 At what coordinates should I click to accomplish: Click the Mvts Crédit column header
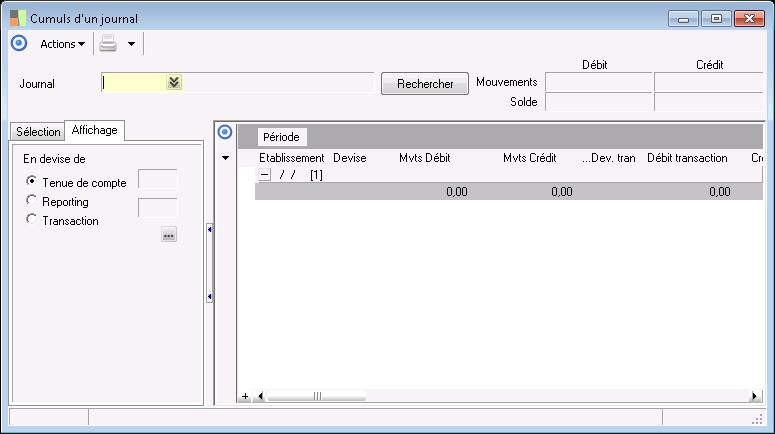[x=529, y=158]
